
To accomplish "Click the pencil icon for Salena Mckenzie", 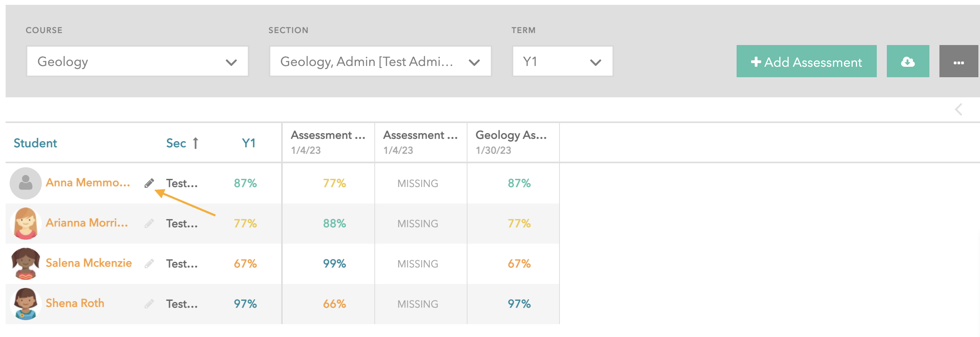I will point(149,264).
